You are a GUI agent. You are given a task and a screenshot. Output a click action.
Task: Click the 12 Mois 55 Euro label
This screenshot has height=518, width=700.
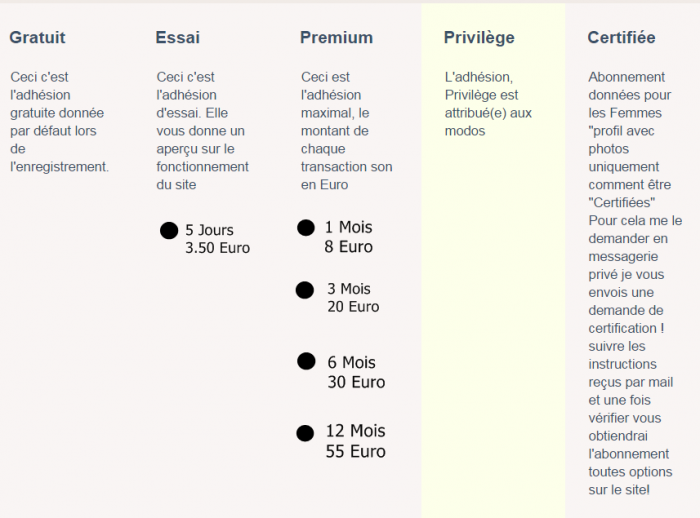coord(355,441)
